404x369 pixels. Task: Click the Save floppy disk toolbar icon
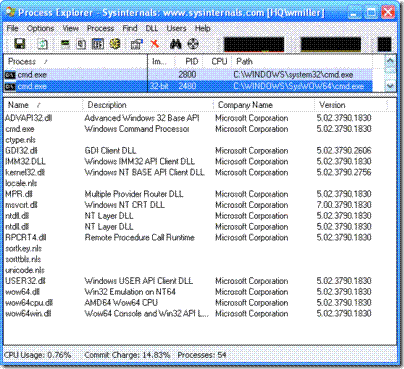pos(20,44)
